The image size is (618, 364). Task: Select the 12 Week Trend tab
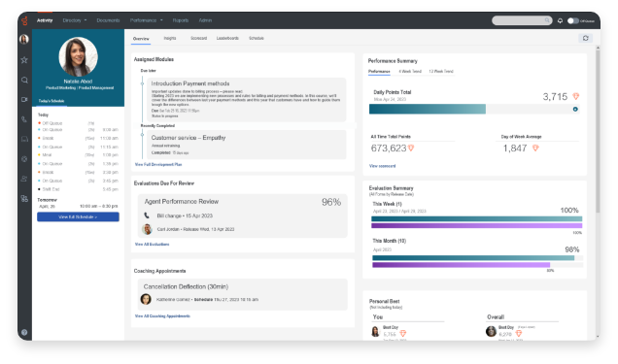pyautogui.click(x=441, y=72)
